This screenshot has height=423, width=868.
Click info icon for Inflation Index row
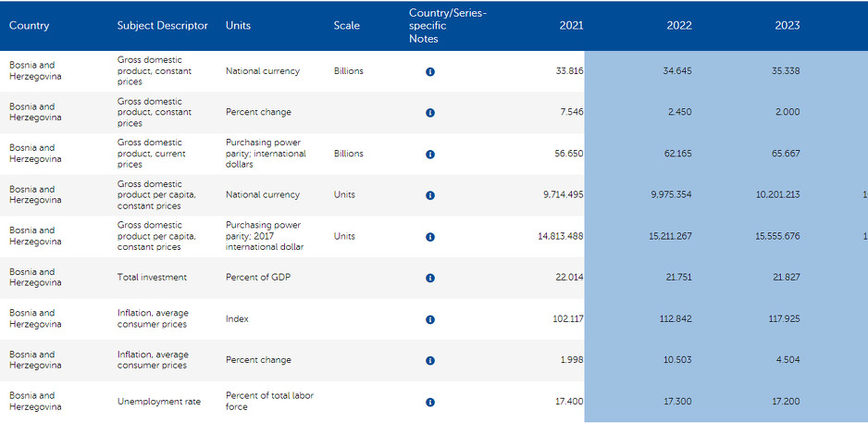(x=430, y=319)
